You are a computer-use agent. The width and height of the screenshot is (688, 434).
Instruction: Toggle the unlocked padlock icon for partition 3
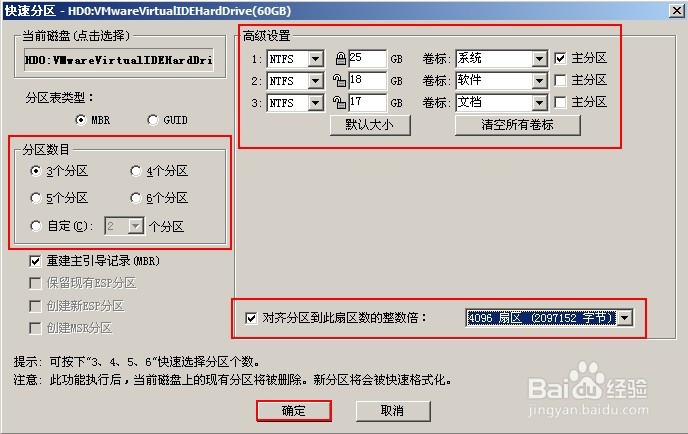[x=339, y=102]
